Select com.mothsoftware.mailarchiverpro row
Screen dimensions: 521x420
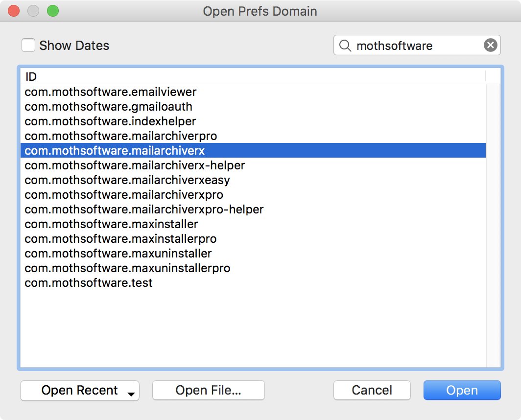(253, 136)
